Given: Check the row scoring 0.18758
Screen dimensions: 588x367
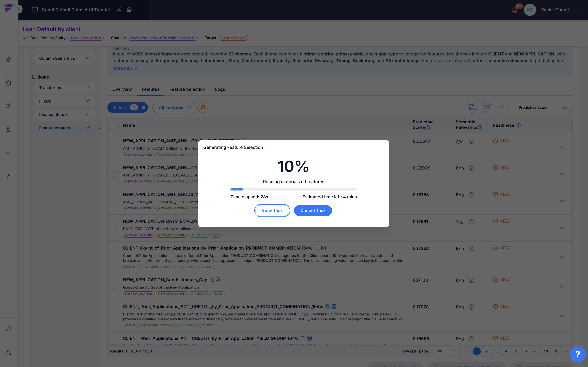Looking at the screenshot, I should [114, 201].
